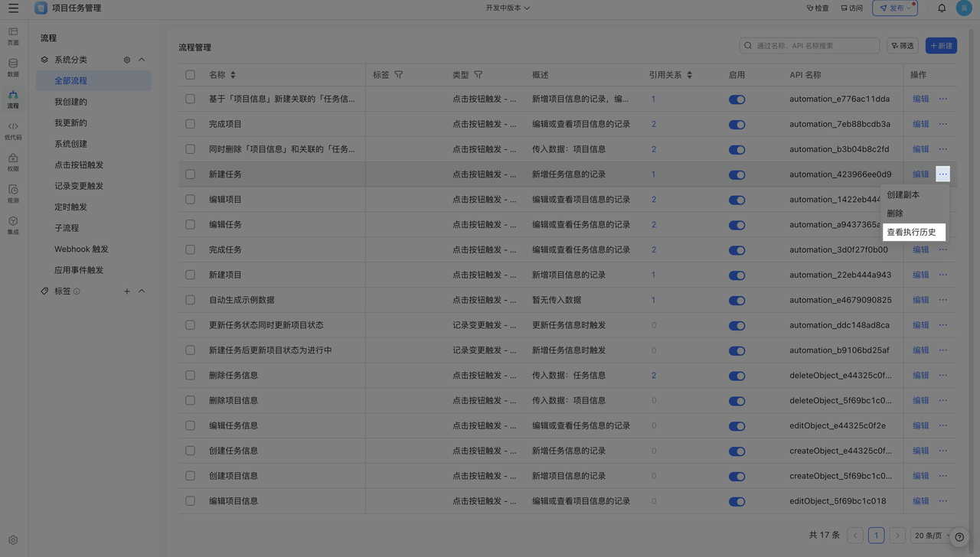Collapse the 系统分类 section chevron

pos(142,60)
